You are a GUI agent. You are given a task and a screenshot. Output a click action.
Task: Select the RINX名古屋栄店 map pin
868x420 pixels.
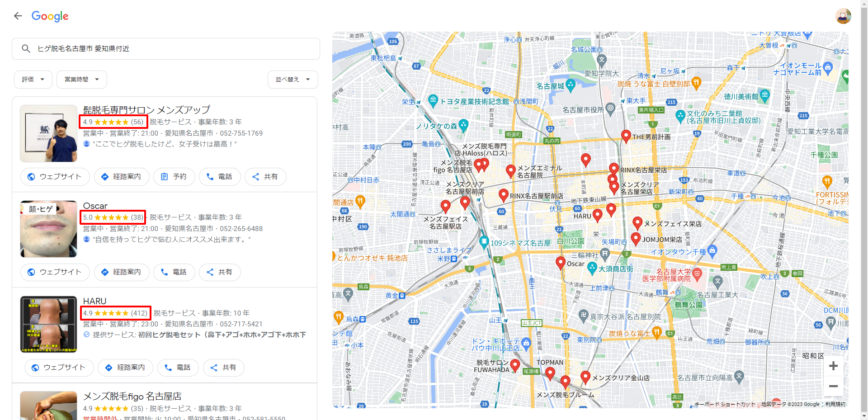point(614,169)
